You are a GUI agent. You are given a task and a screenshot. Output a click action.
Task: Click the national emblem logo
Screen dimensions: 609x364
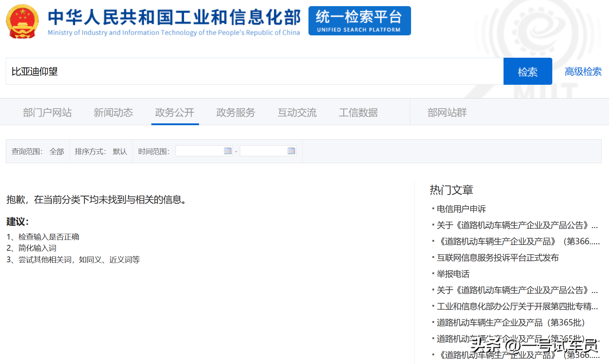pos(22,21)
